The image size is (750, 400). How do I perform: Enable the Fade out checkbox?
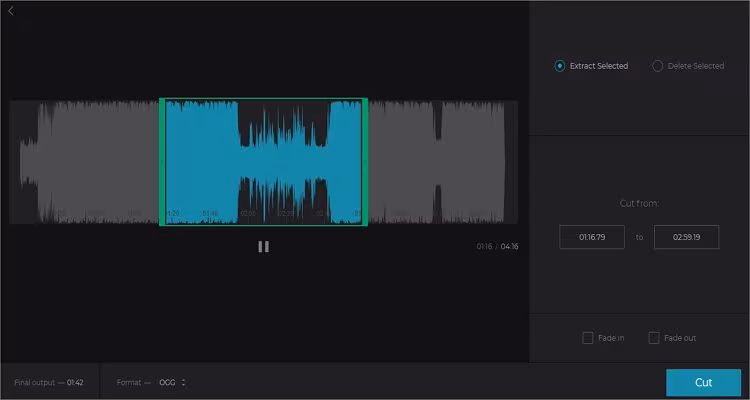point(653,338)
